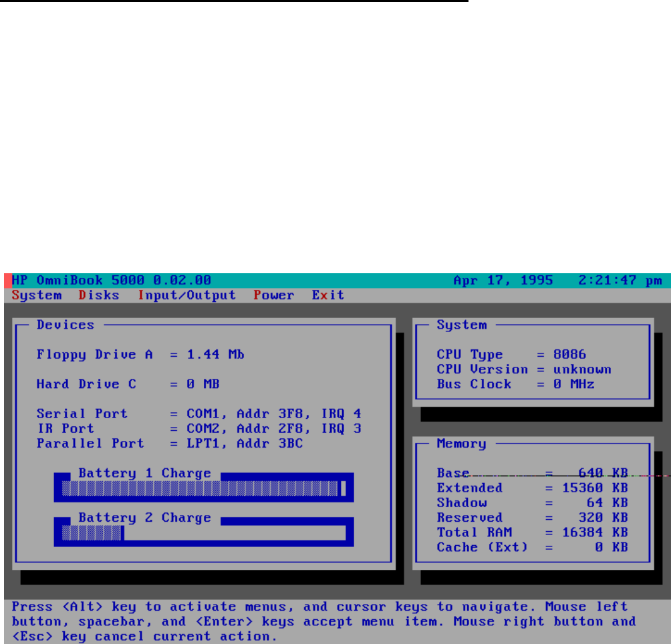Image resolution: width=671 pixels, height=644 pixels.
Task: Open the Disks menu
Action: (x=98, y=295)
